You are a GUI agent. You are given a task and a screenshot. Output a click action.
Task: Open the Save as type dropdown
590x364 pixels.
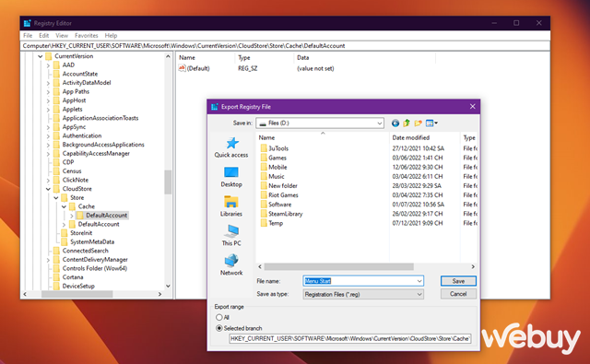click(363, 294)
